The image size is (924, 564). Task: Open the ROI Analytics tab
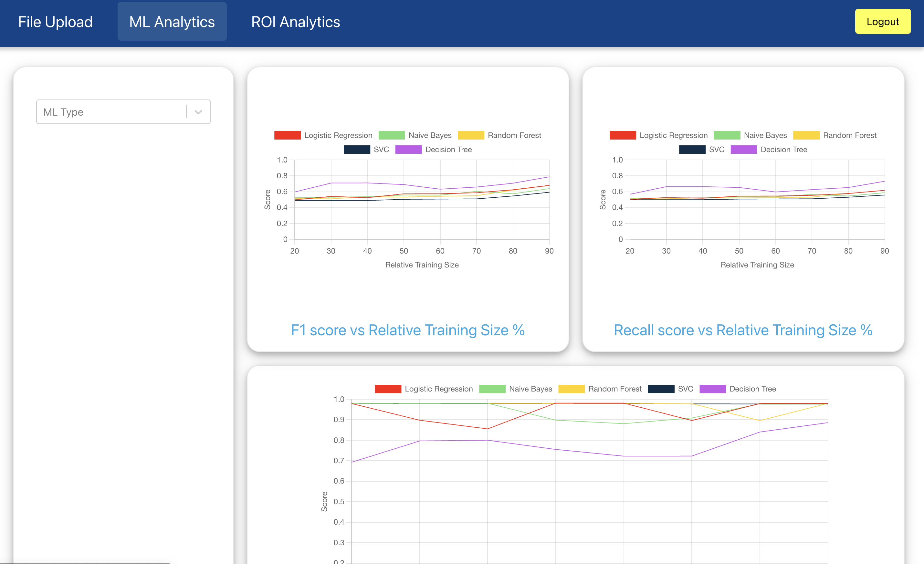pyautogui.click(x=296, y=22)
